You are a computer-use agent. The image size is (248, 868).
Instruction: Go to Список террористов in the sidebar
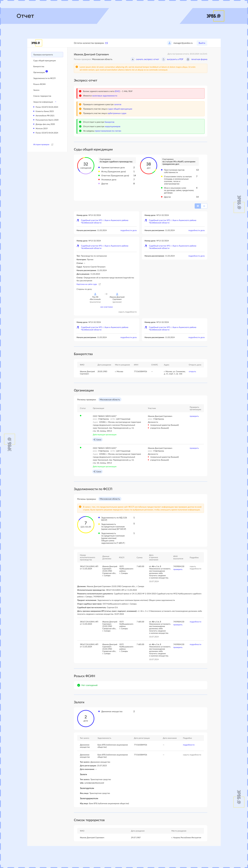[42, 96]
